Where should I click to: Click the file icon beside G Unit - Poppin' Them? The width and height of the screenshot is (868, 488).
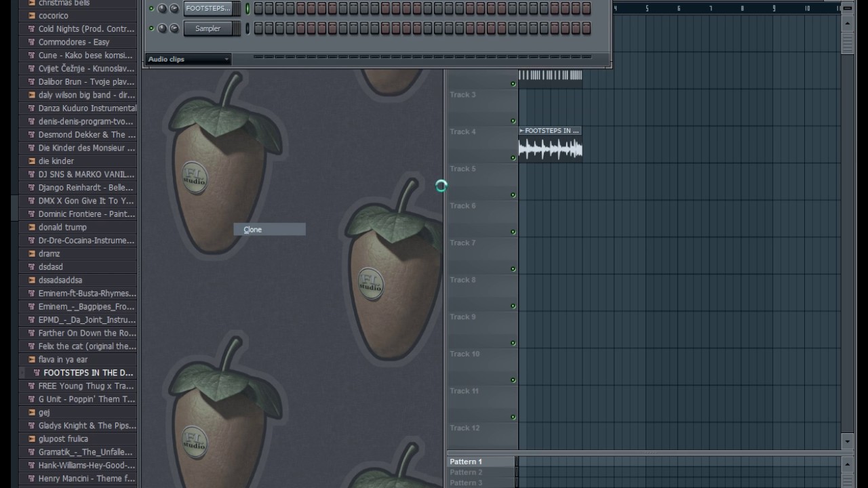coord(31,399)
